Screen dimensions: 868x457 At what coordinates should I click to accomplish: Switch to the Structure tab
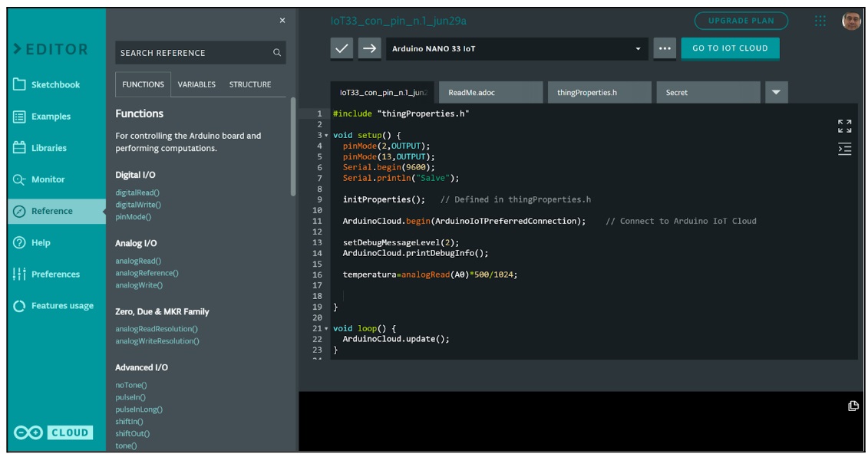(250, 84)
